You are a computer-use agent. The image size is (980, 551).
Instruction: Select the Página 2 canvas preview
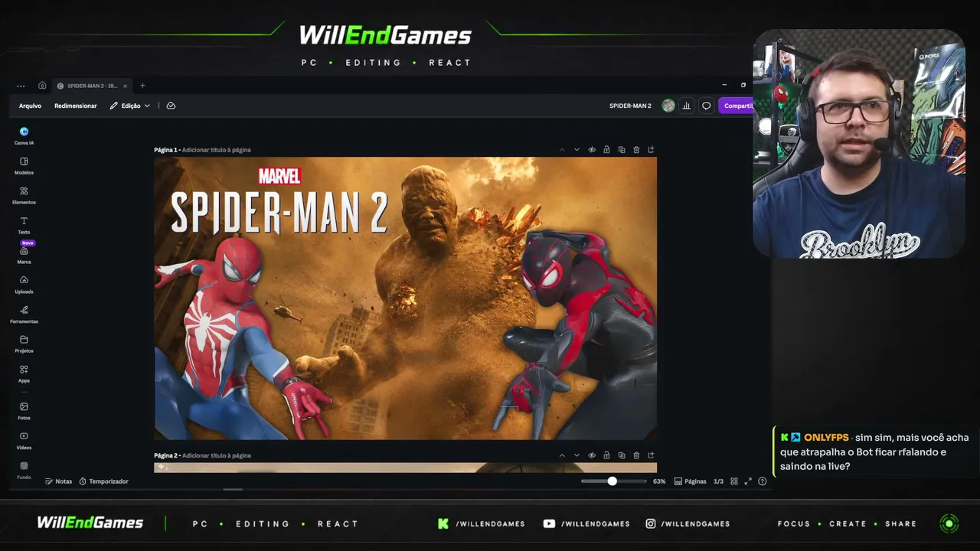click(406, 468)
